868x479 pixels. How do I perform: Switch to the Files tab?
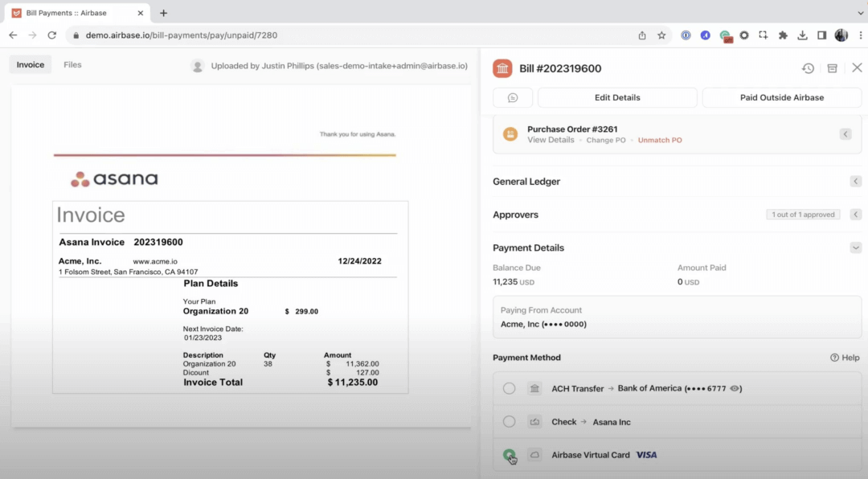(x=72, y=65)
